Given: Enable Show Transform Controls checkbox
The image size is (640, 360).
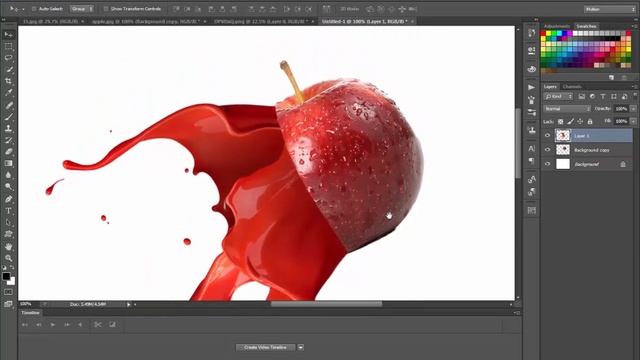Looking at the screenshot, I should click(106, 9).
